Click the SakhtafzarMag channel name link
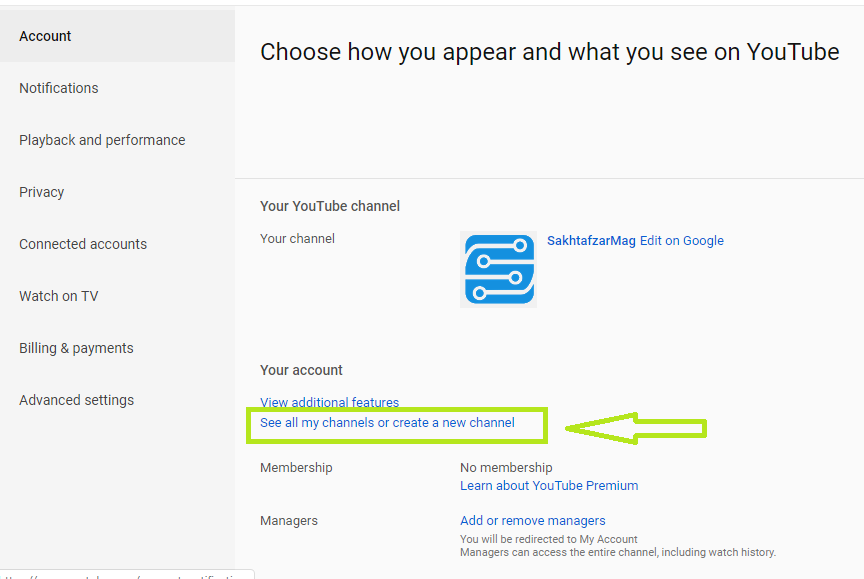The height and width of the screenshot is (579, 864). coord(591,241)
